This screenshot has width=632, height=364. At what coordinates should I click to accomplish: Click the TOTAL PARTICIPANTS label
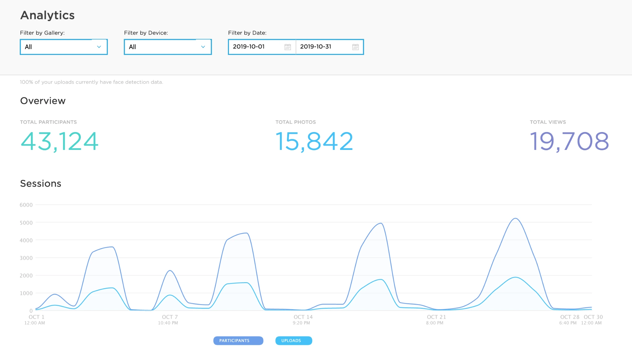[48, 122]
